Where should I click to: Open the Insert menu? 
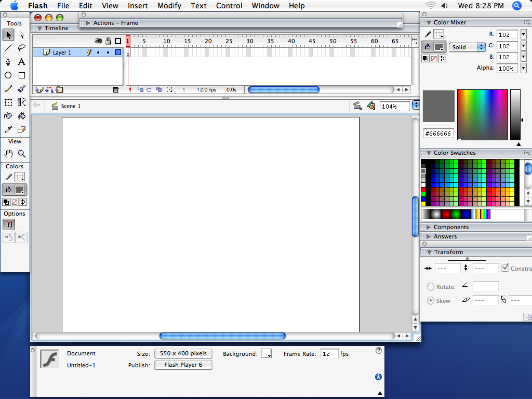pos(138,6)
